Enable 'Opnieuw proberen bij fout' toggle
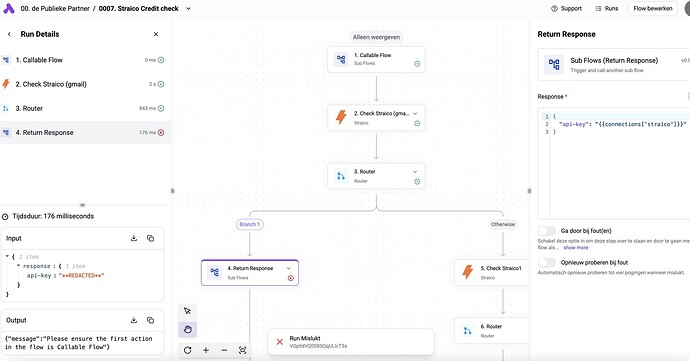The image size is (690, 361). coord(547,262)
